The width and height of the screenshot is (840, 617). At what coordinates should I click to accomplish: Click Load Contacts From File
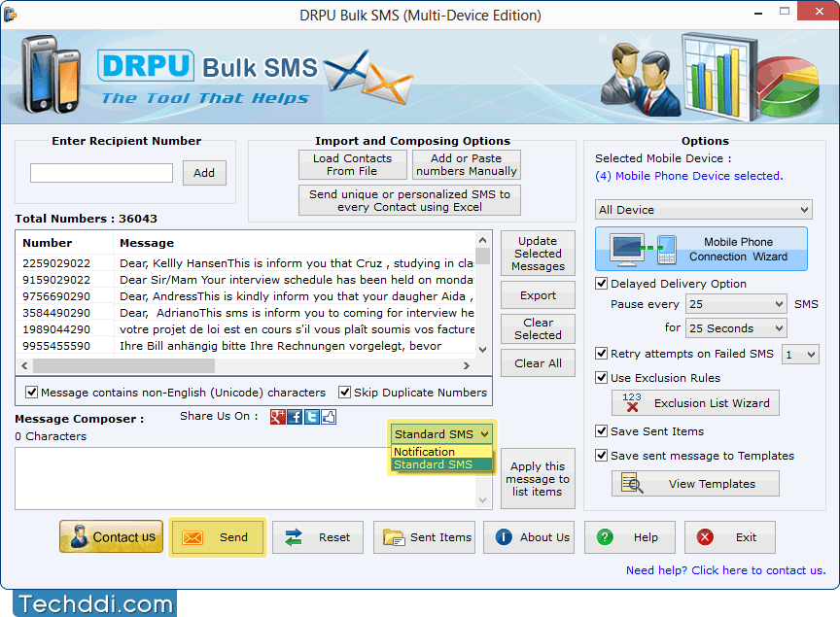[353, 164]
